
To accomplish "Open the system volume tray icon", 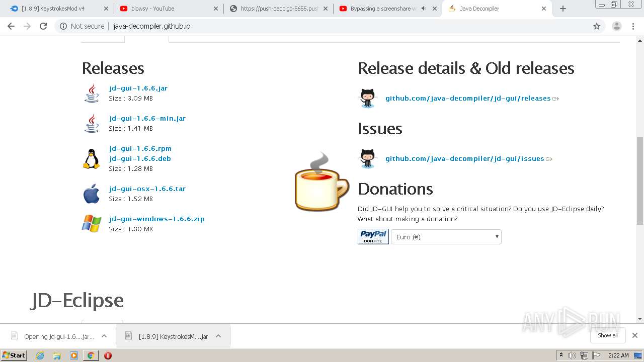I will point(572,355).
